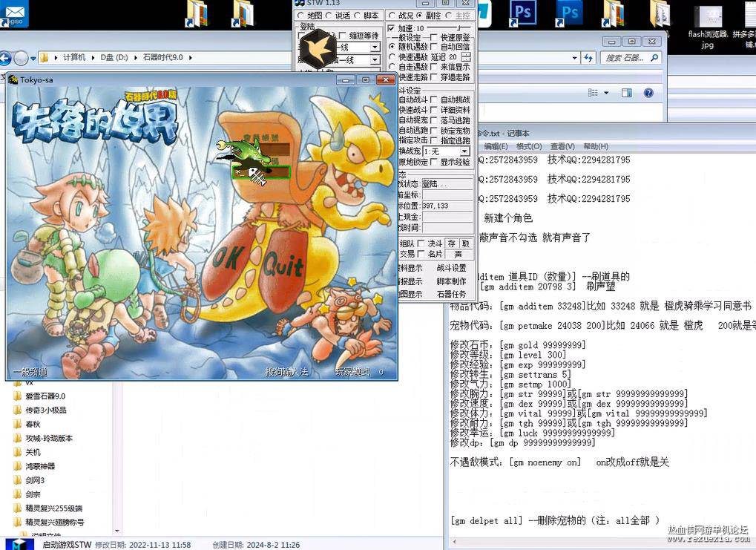756x550 pixels.
Task: Click the folder icon beside 爱雪石器9.0
Action: (18, 396)
